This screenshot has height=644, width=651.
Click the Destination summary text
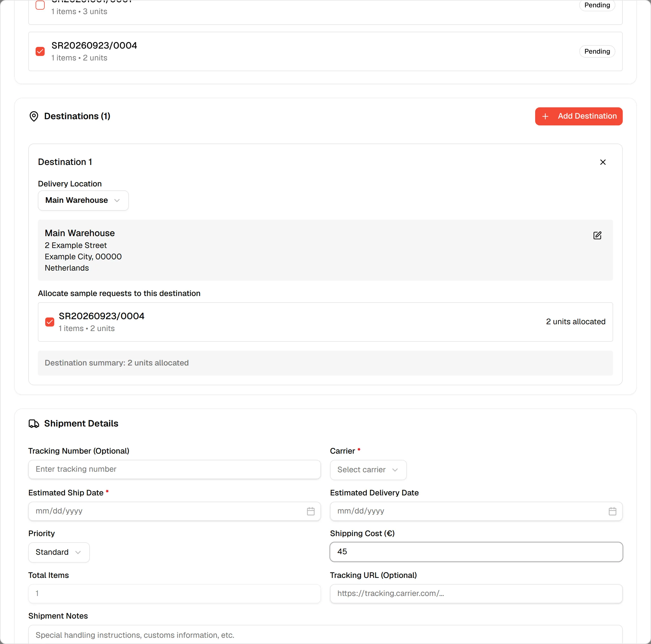tap(117, 363)
